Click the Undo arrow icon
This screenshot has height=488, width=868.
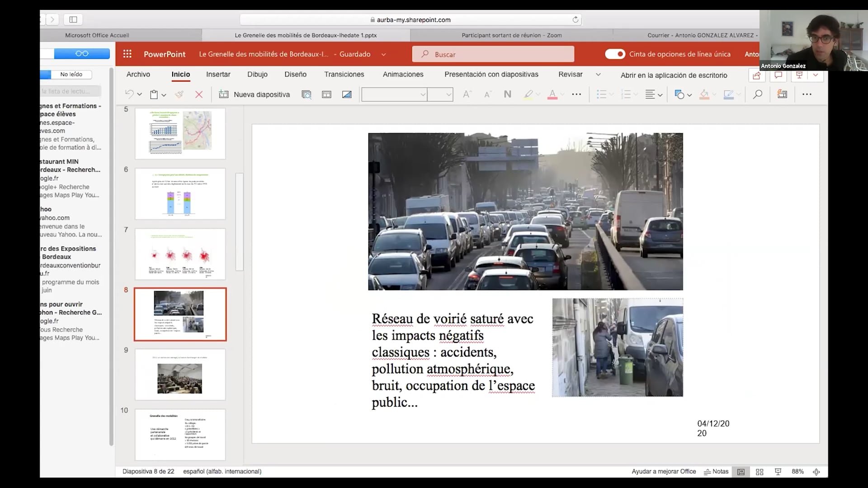click(129, 94)
